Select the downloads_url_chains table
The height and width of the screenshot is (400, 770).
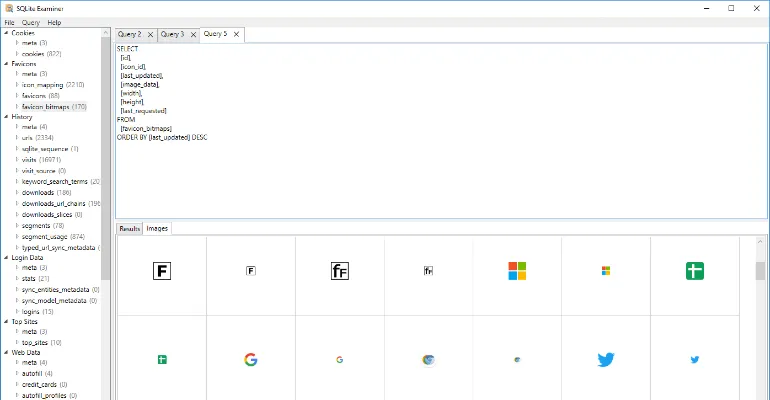pos(60,204)
